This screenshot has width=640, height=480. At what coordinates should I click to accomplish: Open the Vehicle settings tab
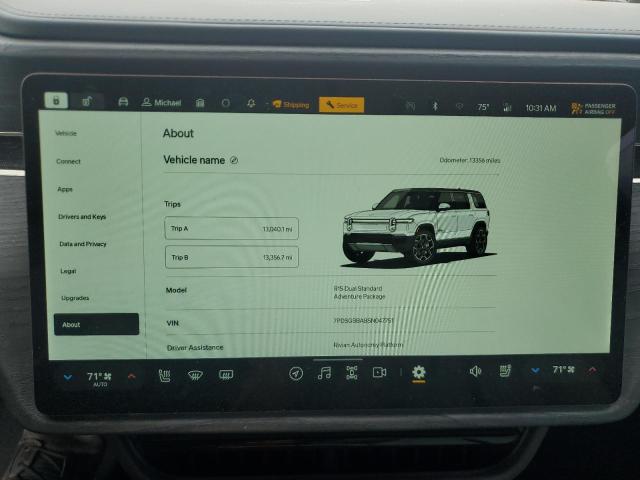pos(66,133)
